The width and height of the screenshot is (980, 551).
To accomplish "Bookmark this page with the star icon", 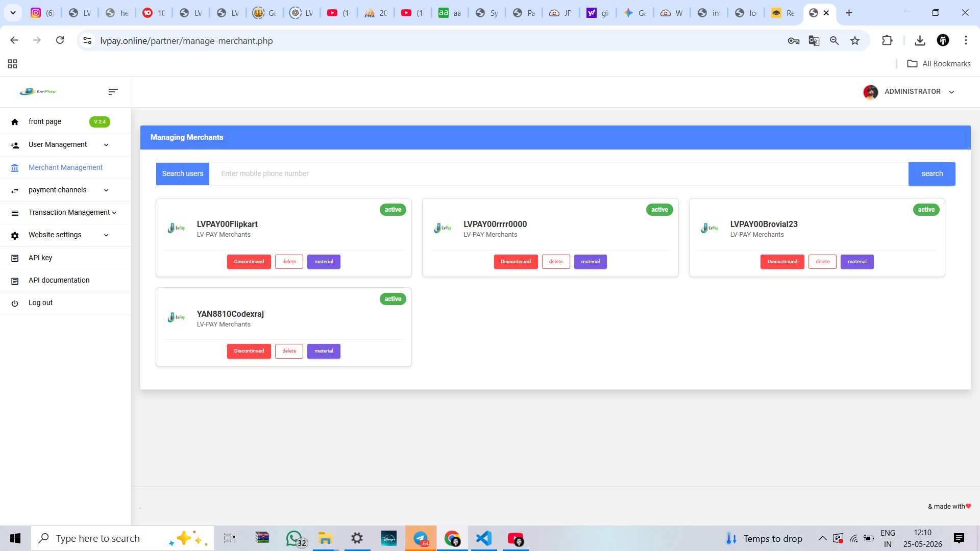I will pyautogui.click(x=855, y=41).
